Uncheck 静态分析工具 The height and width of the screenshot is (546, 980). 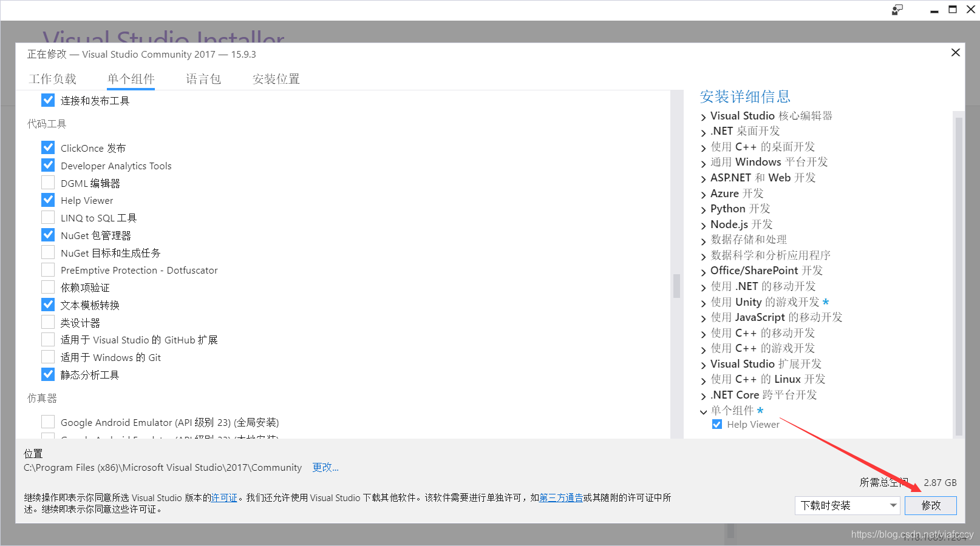pos(48,374)
